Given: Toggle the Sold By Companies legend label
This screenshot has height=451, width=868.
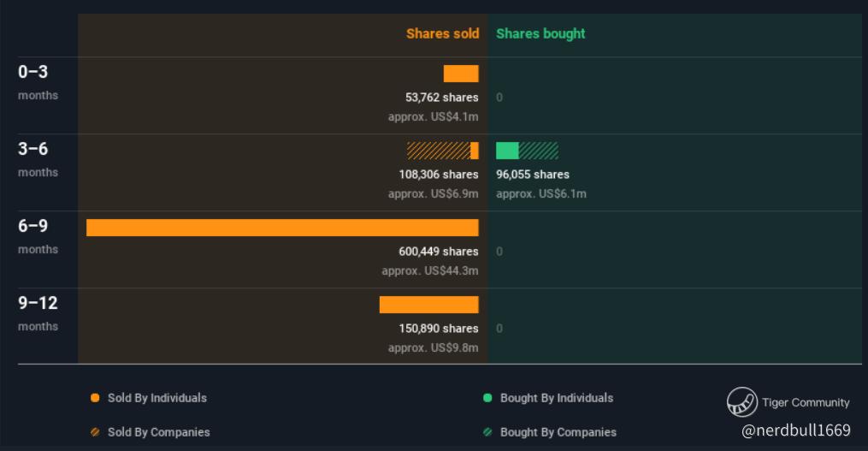Looking at the screenshot, I should pyautogui.click(x=158, y=432).
